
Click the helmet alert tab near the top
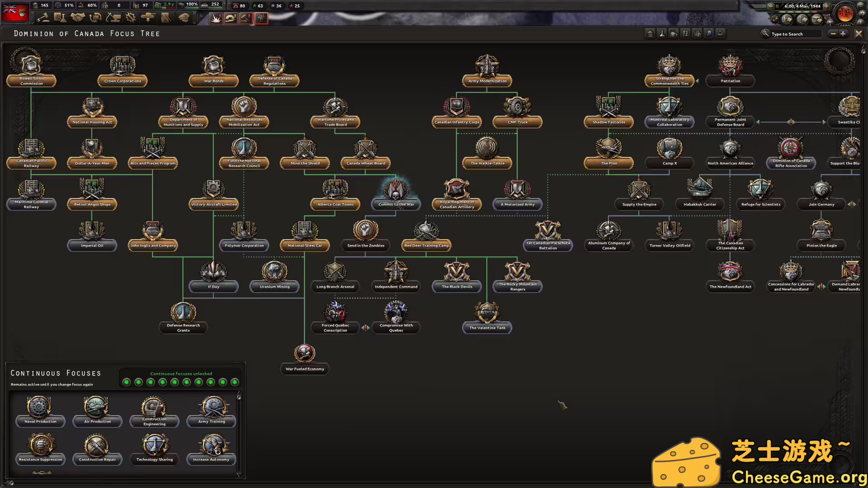231,18
